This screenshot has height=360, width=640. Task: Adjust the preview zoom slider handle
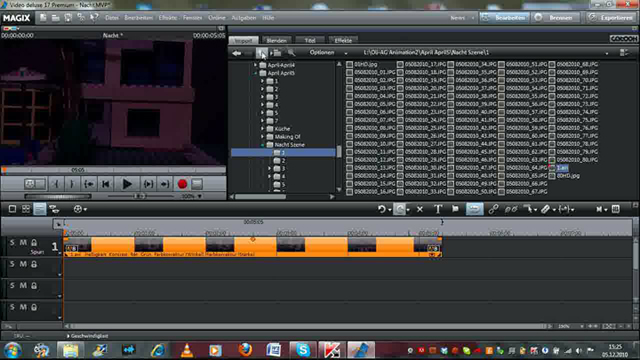(x=139, y=197)
